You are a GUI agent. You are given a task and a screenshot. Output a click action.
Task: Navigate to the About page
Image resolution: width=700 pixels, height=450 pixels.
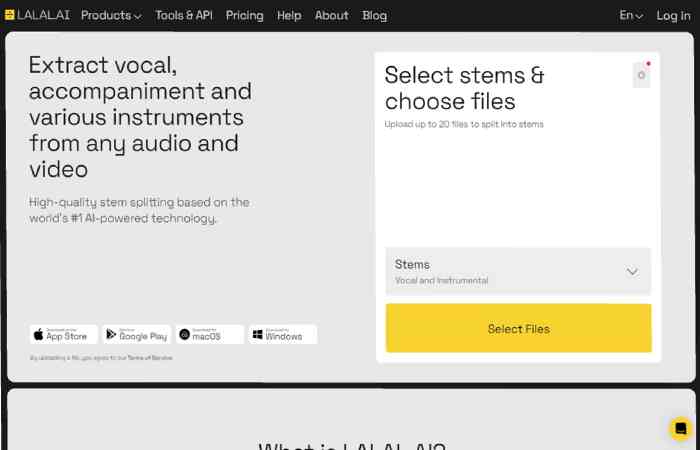(x=331, y=15)
